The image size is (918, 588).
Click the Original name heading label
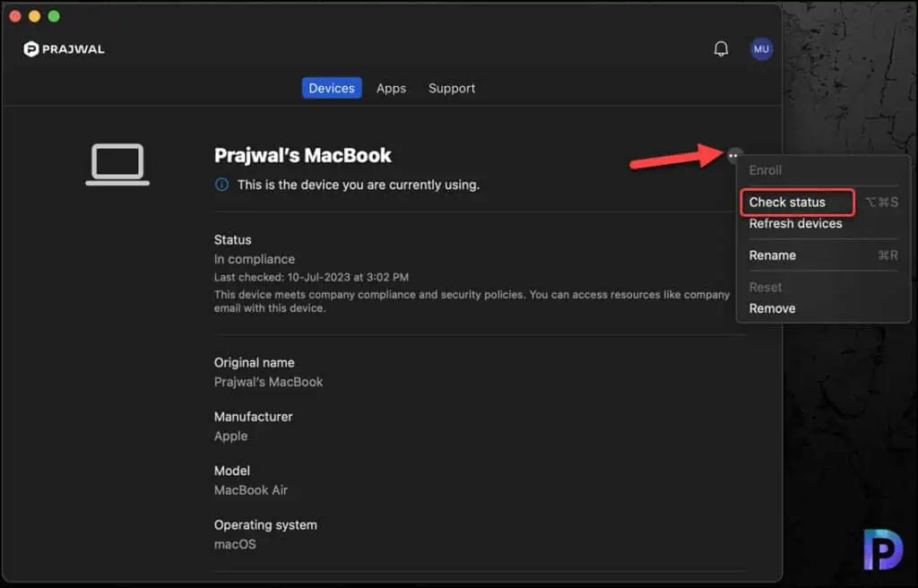point(254,362)
